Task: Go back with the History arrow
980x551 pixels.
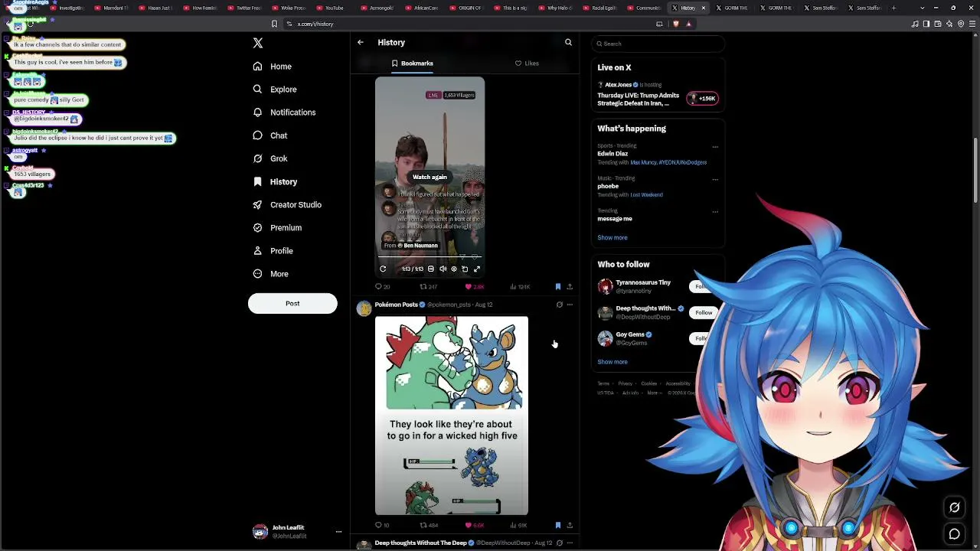Action: 361,42
